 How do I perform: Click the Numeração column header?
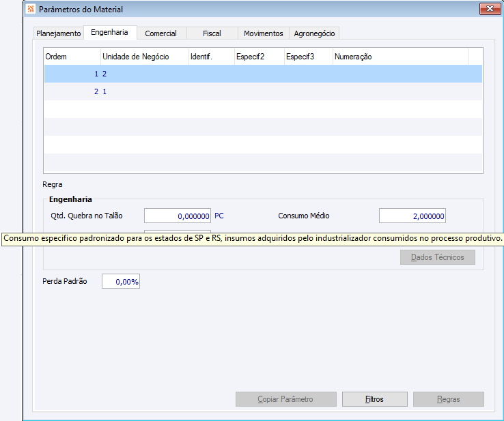coord(400,57)
